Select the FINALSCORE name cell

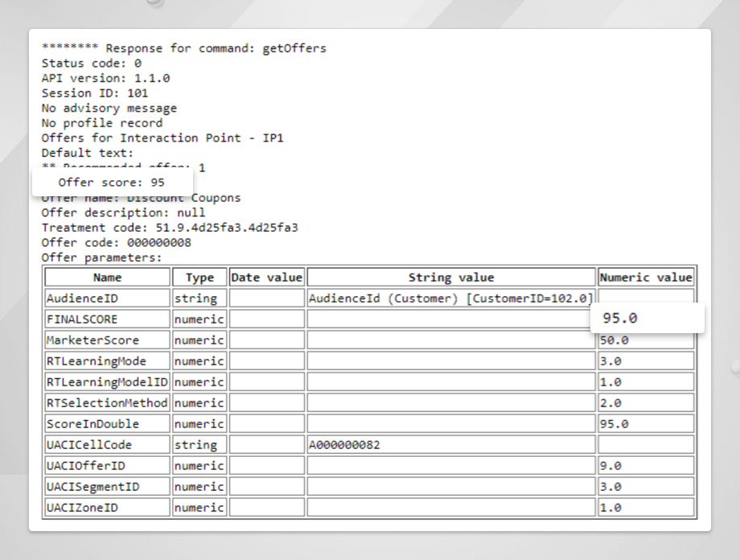(x=107, y=319)
